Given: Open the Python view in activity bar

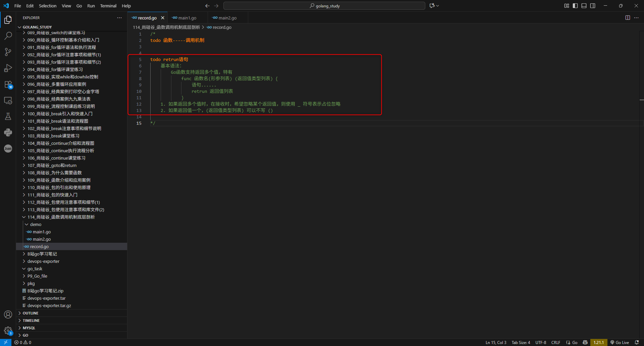Looking at the screenshot, I should (8, 132).
